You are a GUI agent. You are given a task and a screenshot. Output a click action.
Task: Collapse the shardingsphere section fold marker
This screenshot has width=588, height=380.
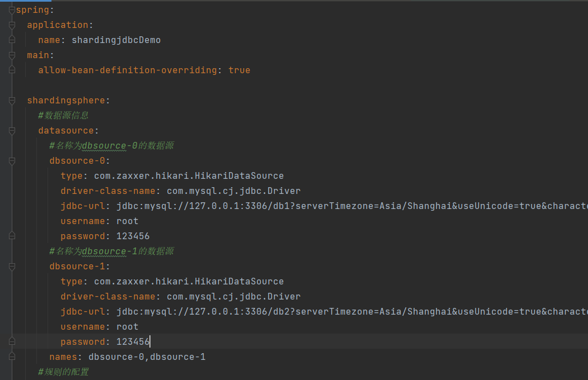12,101
